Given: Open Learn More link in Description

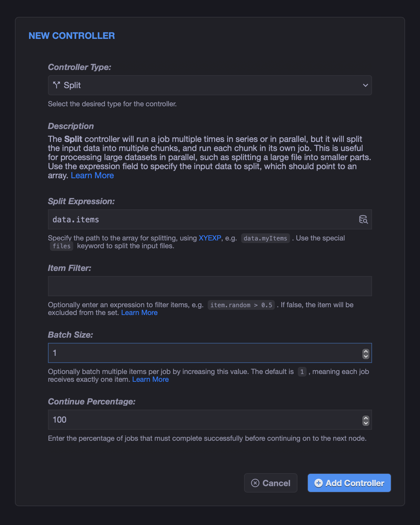Looking at the screenshot, I should click(x=92, y=175).
